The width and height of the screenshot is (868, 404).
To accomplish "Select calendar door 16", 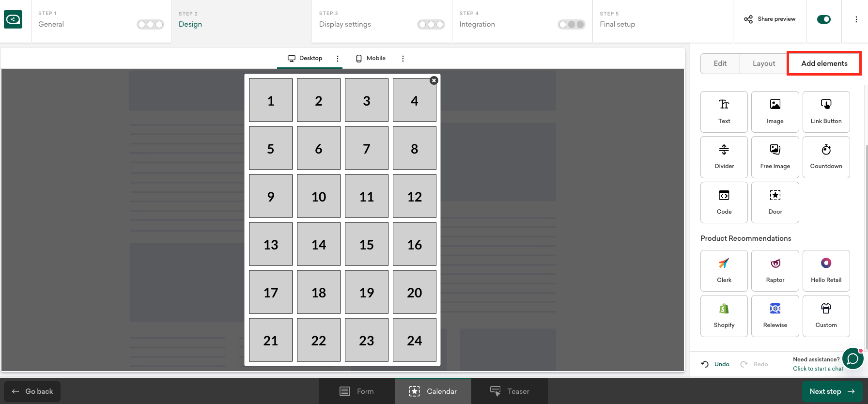I will (415, 244).
